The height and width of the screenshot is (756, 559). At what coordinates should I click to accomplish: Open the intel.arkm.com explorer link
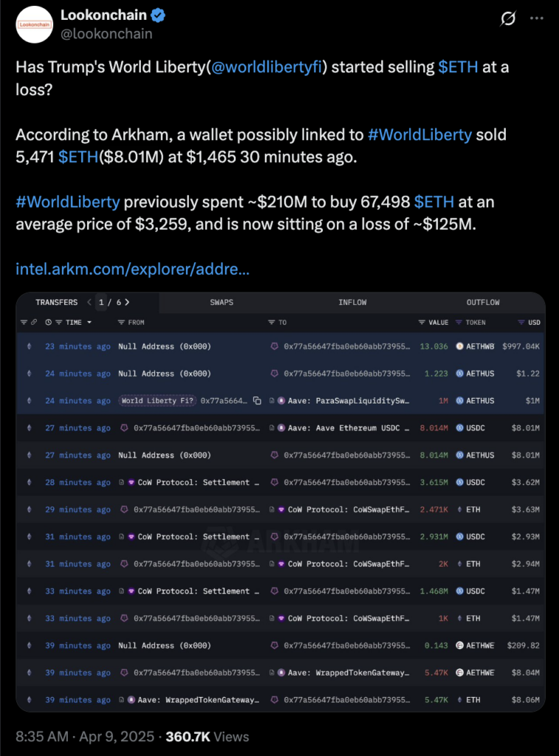pyautogui.click(x=132, y=269)
